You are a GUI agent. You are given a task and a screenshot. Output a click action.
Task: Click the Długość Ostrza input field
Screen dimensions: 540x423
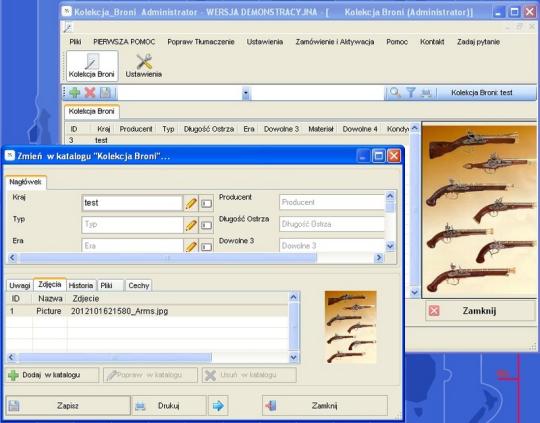point(332,224)
